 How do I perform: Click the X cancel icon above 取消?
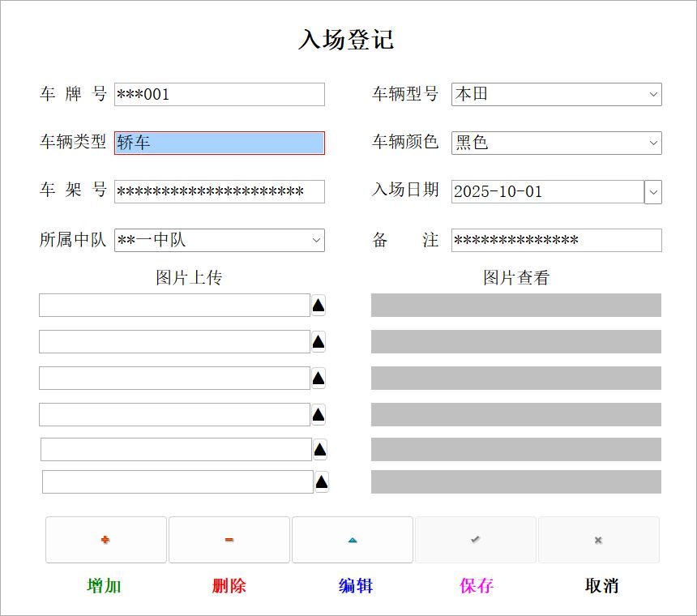598,540
